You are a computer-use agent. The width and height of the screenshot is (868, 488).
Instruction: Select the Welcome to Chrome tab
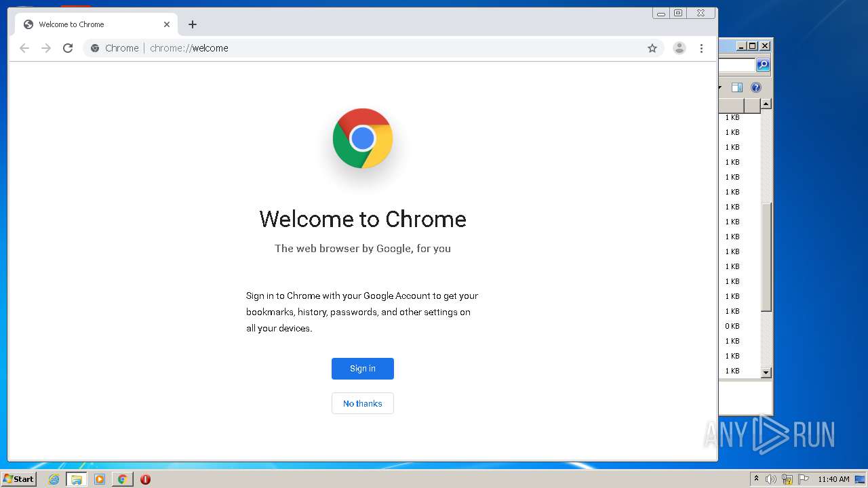coord(97,24)
